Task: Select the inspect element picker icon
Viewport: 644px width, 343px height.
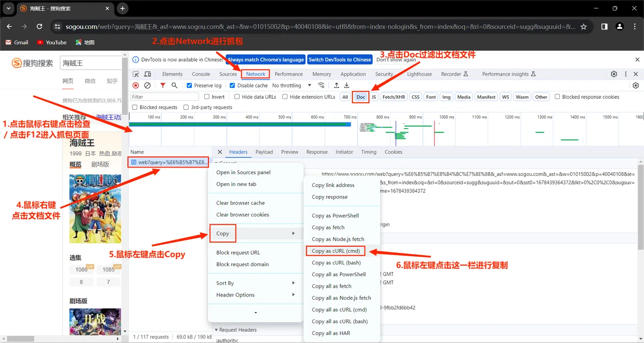Action: tap(136, 74)
